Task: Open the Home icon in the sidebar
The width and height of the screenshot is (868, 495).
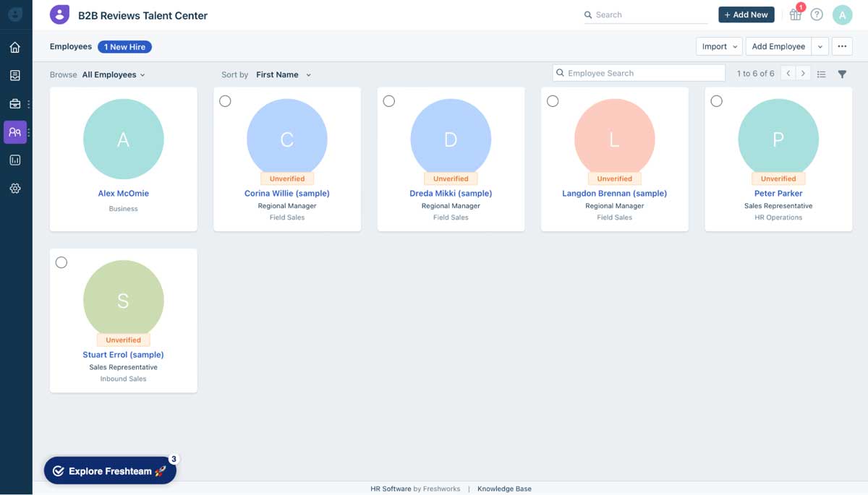Action: click(x=15, y=46)
